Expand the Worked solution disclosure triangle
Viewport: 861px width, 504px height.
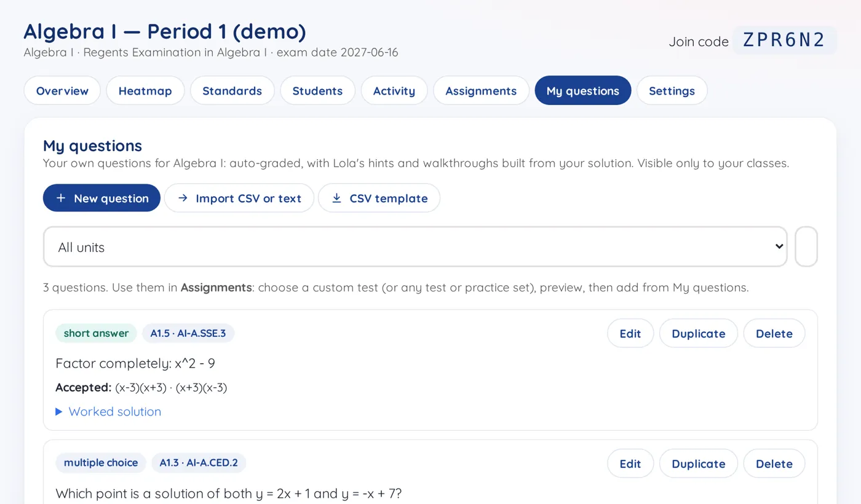(x=59, y=412)
